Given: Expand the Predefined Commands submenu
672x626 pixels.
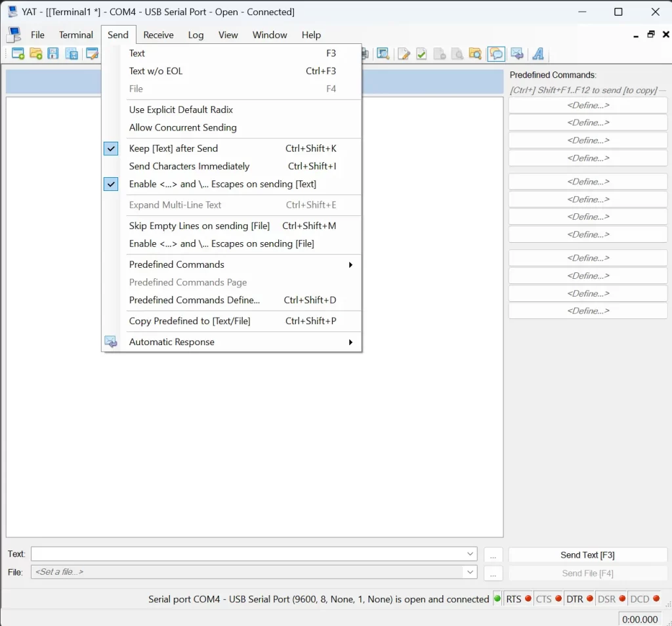Looking at the screenshot, I should [232, 265].
